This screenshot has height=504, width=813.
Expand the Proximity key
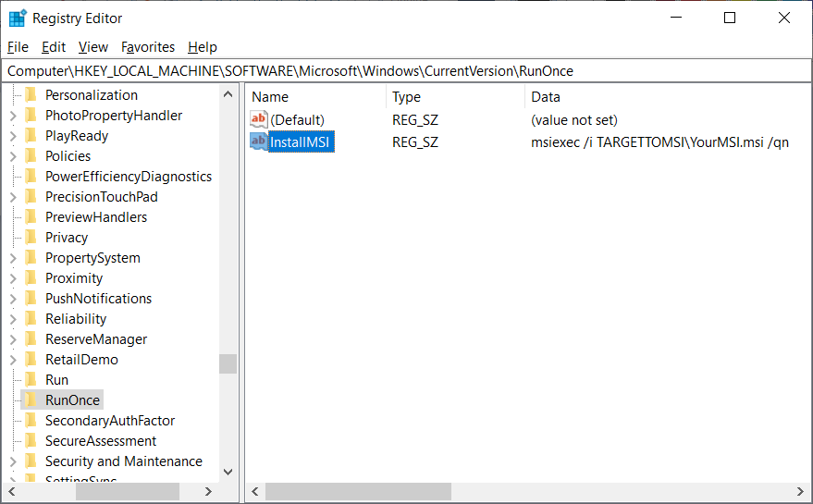[x=14, y=278]
